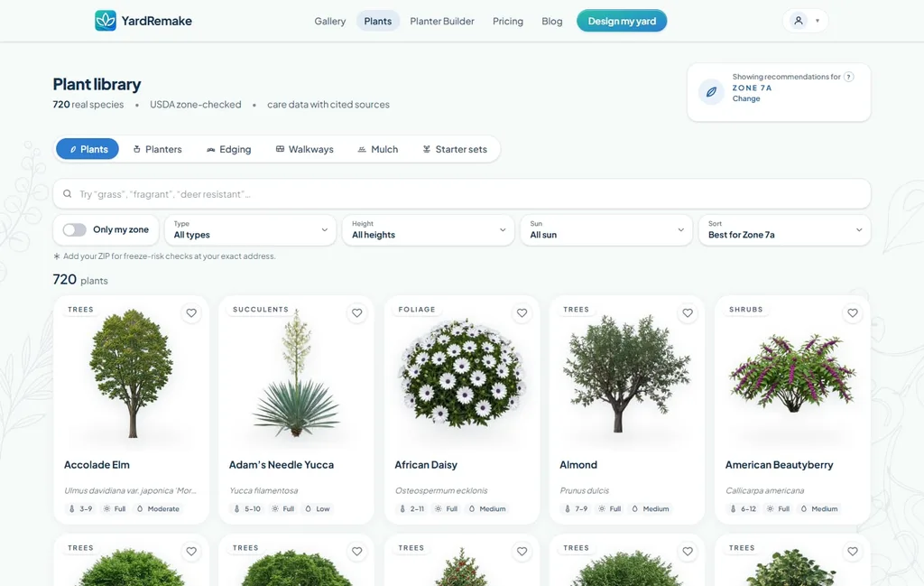Click the Design my yard button

[x=622, y=21]
